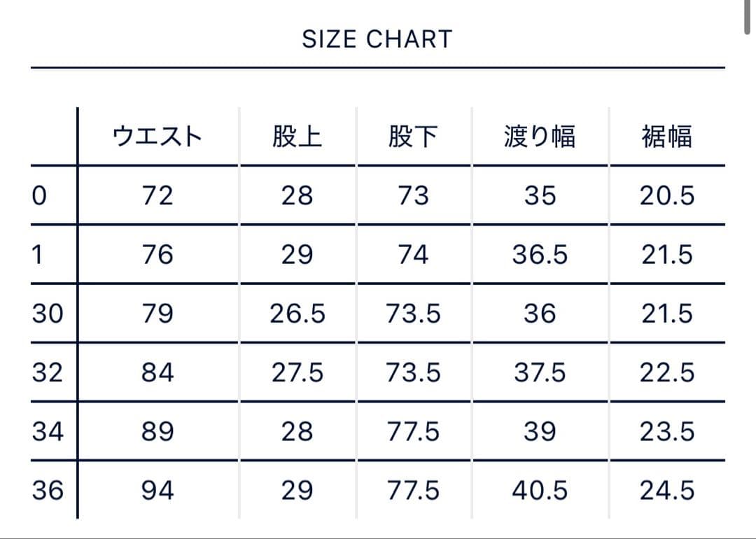Click inseam value 74 for size 1
756x539 pixels.
pyautogui.click(x=413, y=255)
